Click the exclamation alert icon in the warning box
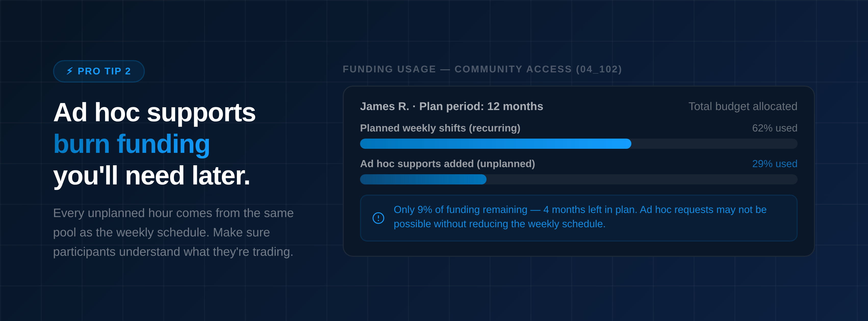868x321 pixels. [378, 218]
